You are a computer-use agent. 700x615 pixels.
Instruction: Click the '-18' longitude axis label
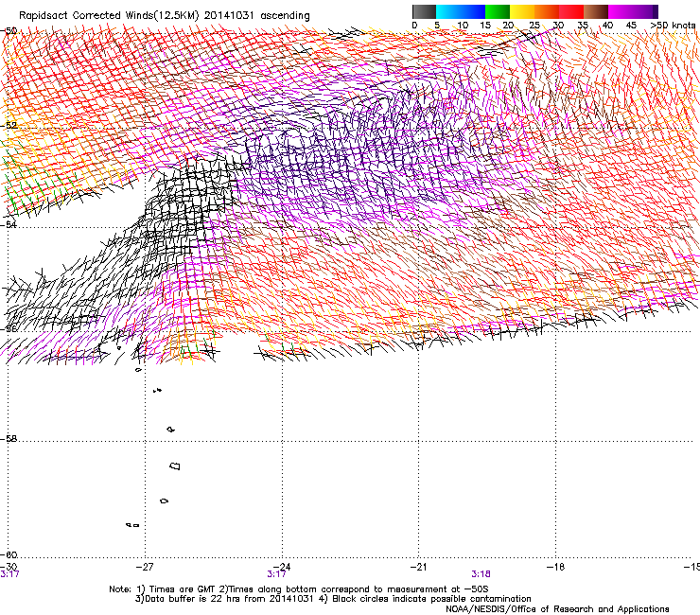555,567
